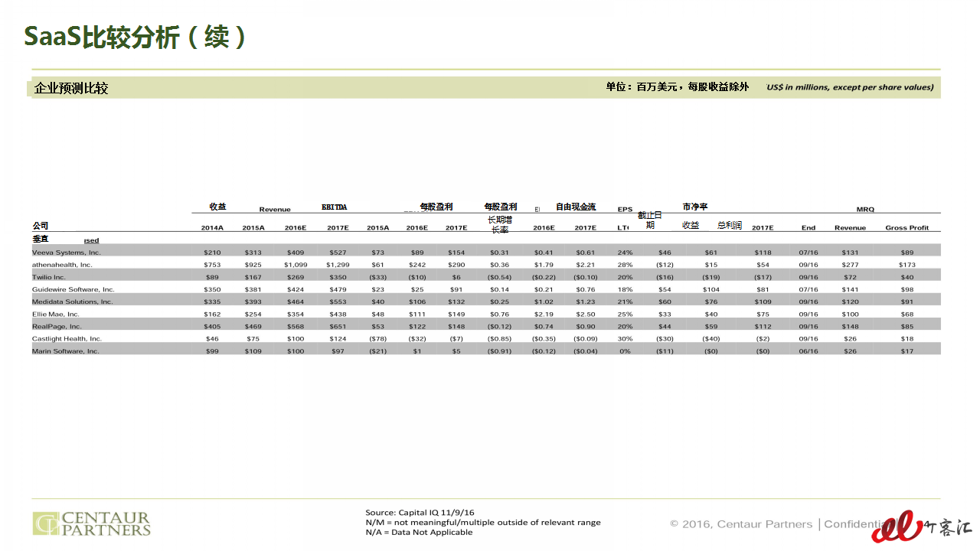This screenshot has height=551, width=980.
Task: Select Castlight's 30% growth cell
Action: coord(625,338)
